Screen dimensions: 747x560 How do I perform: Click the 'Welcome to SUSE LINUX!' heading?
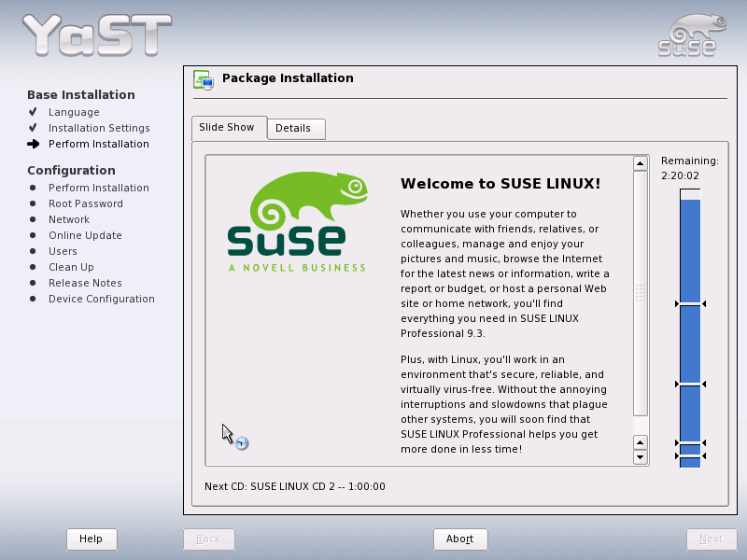(500, 184)
